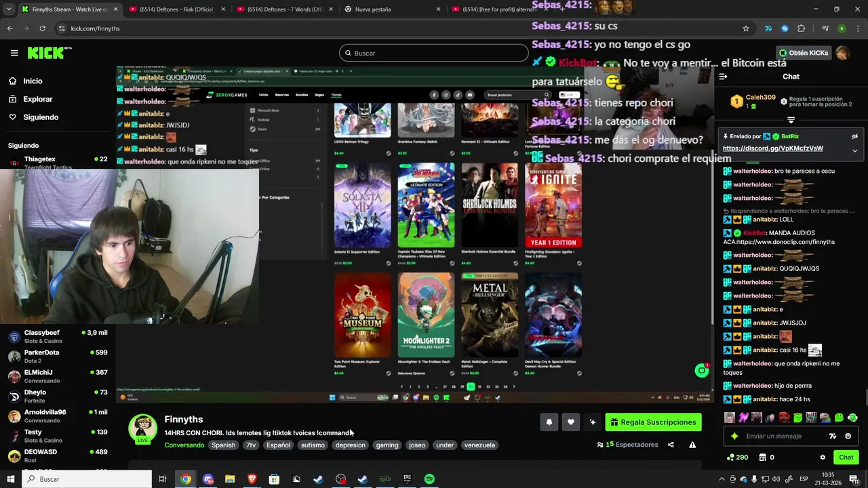This screenshot has height=488, width=868.
Task: Select the 7tv tag
Action: pos(251,445)
